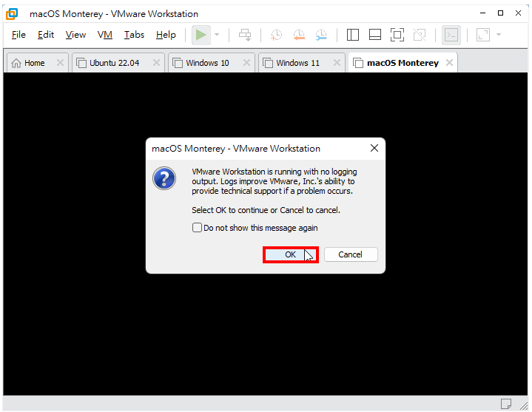The height and width of the screenshot is (412, 532).
Task: Open the stretch mode dropdown arrow
Action: (499, 35)
